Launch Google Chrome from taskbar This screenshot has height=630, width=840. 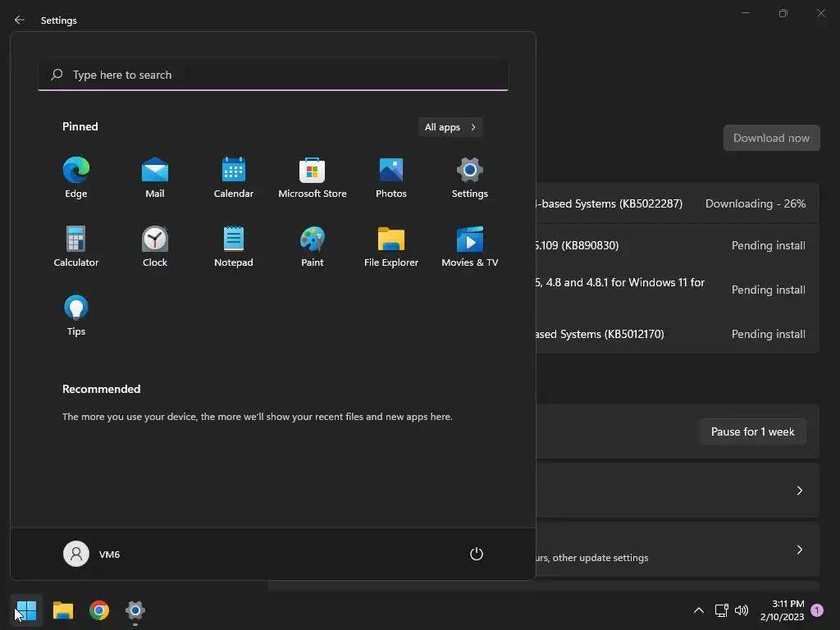[99, 610]
